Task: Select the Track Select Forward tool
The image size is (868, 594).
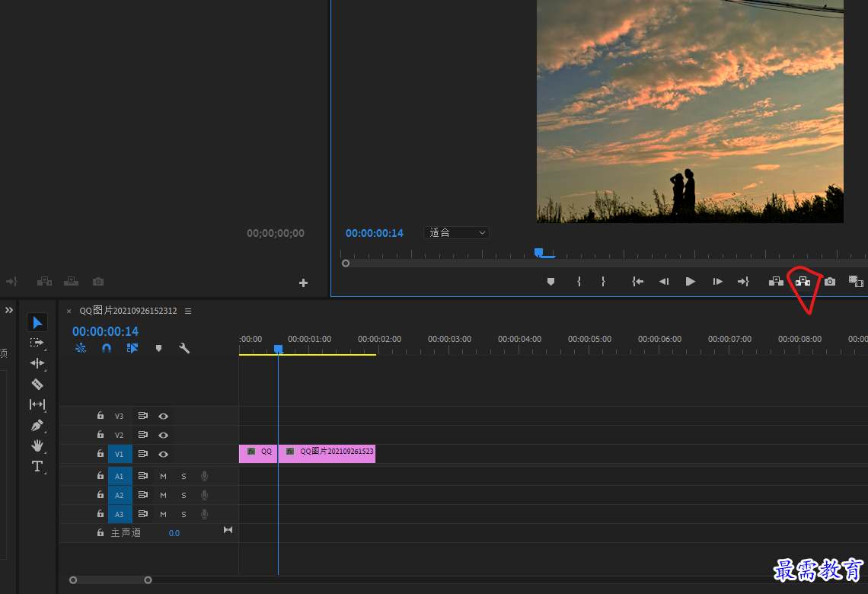Action: click(37, 343)
